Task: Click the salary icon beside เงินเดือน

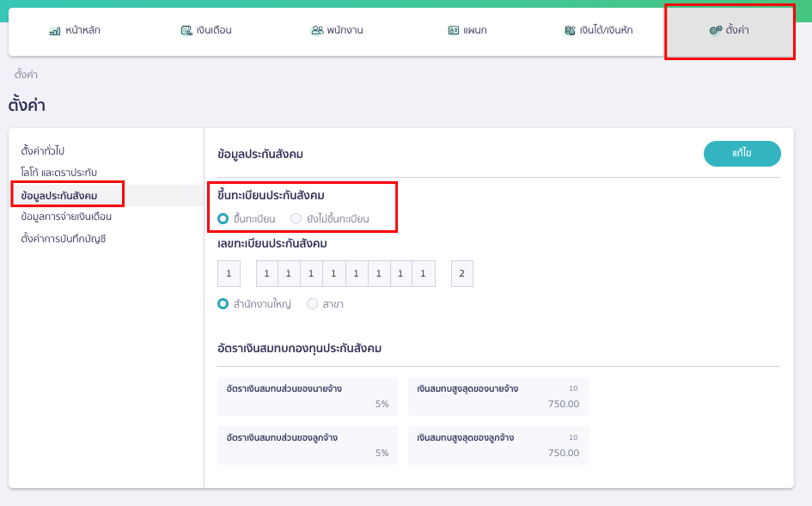Action: pos(186,31)
